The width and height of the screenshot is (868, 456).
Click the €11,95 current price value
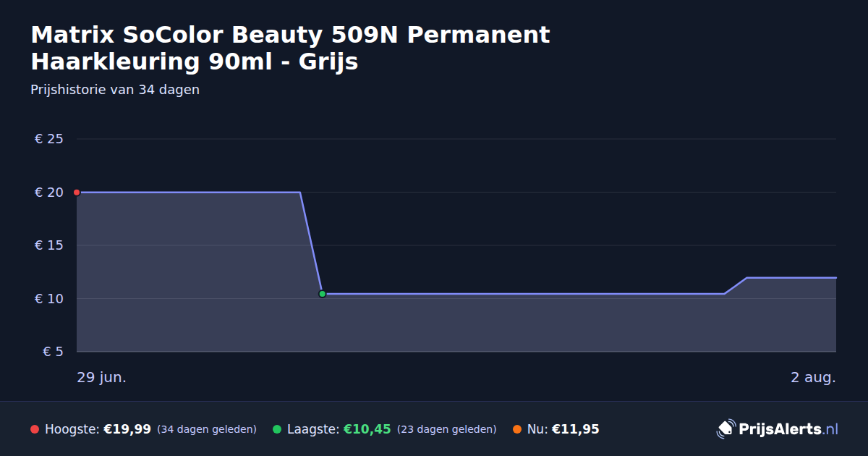click(x=576, y=429)
